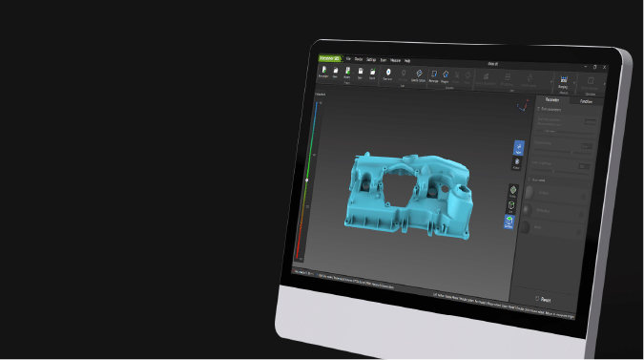This screenshot has height=360, width=644.
Task: Click the Reset button in parameter panel
Action: [x=543, y=299]
